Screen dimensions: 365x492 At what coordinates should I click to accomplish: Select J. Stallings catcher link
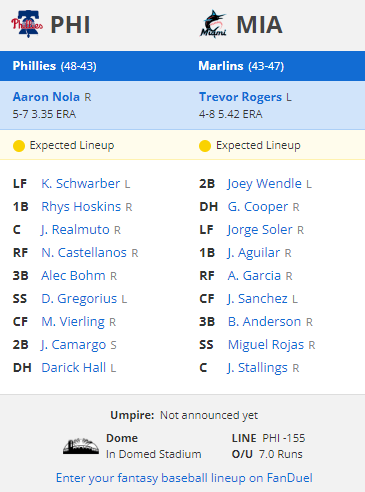coord(257,368)
